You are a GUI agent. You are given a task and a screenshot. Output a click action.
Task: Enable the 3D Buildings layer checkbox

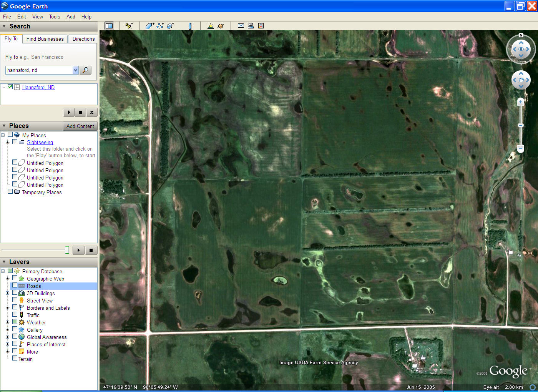15,292
